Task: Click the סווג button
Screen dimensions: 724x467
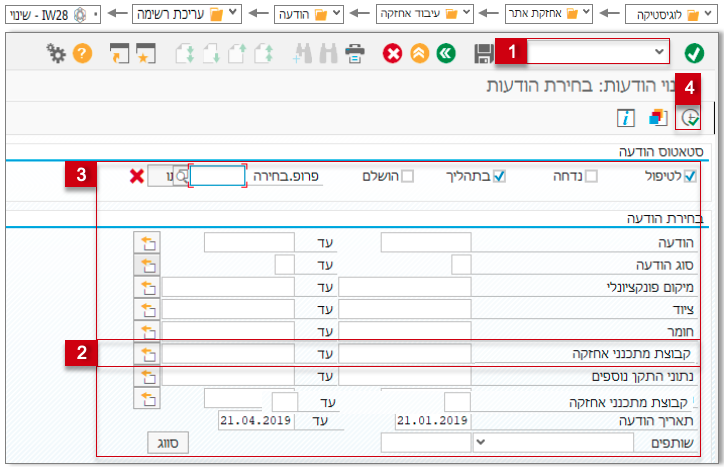Action: pos(168,442)
